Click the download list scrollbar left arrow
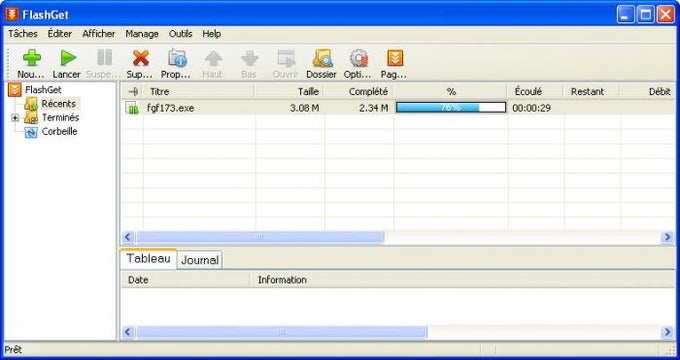This screenshot has width=680, height=360. point(128,237)
